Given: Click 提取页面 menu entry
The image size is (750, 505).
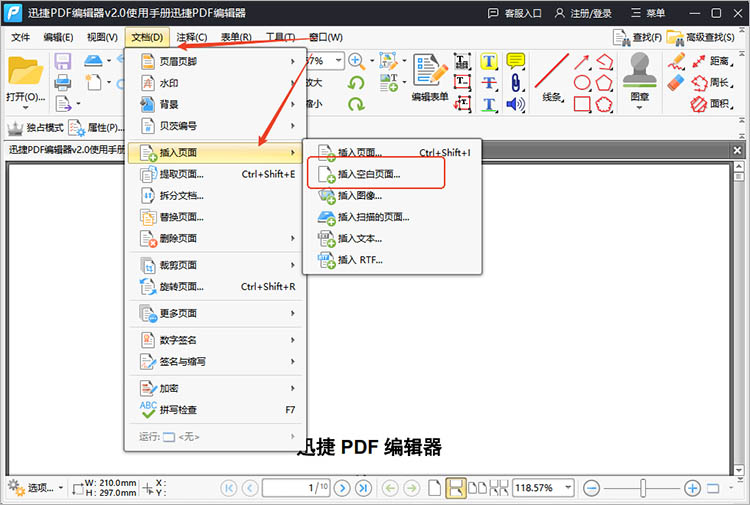Looking at the screenshot, I should tap(217, 174).
